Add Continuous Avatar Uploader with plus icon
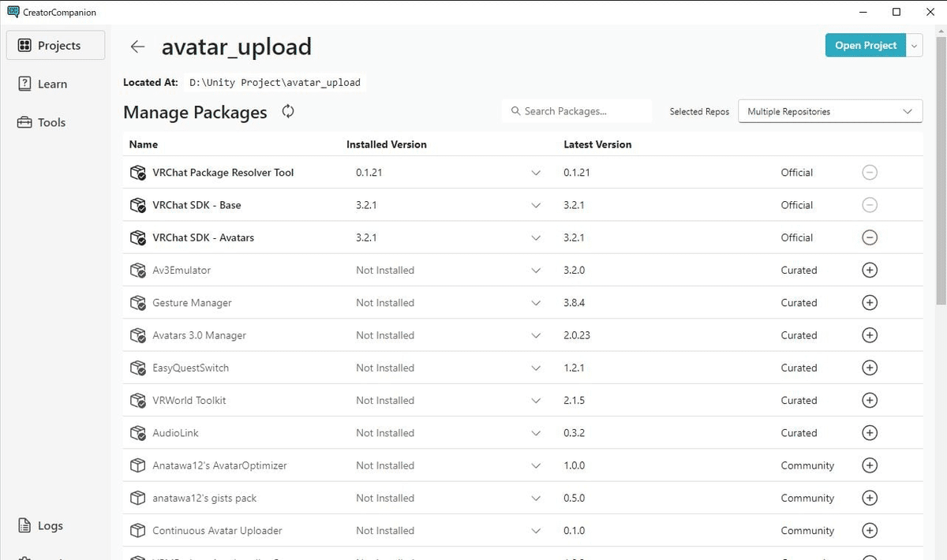The width and height of the screenshot is (947, 560). [870, 531]
